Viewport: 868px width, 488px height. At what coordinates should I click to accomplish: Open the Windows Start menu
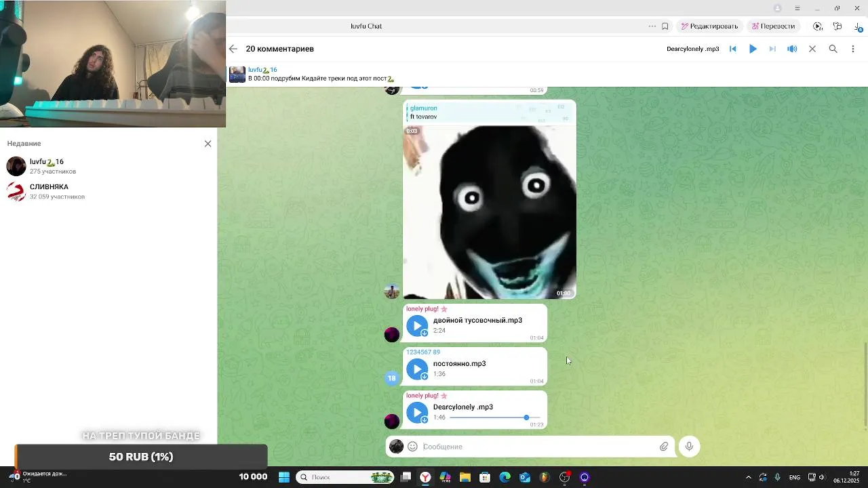tap(284, 477)
